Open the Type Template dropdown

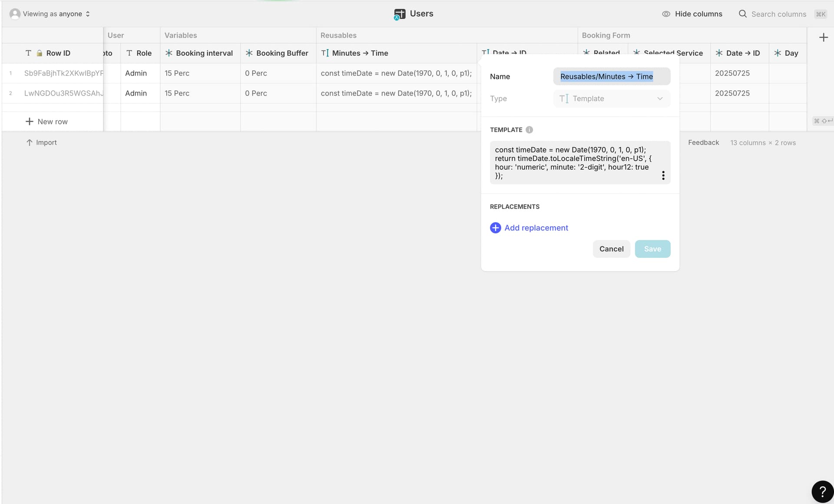[612, 99]
